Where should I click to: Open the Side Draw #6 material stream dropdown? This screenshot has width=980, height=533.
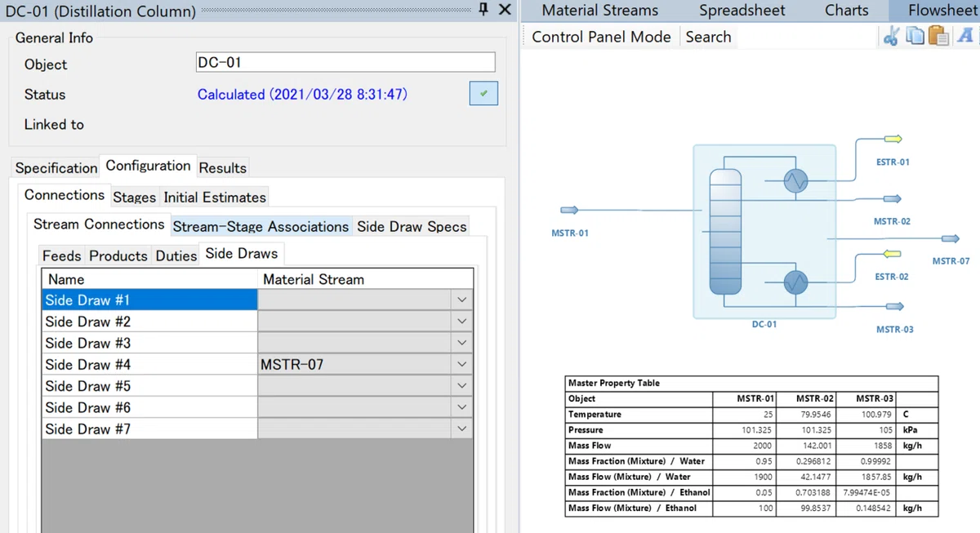461,407
